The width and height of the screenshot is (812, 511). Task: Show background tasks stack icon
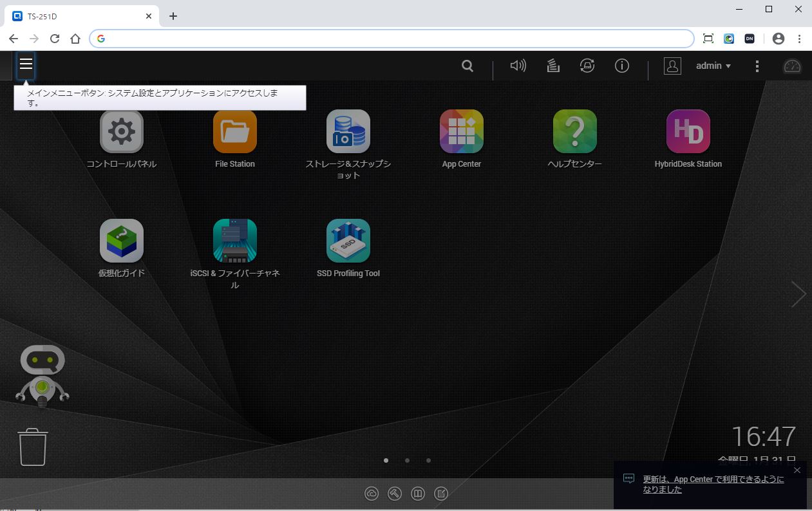[553, 66]
